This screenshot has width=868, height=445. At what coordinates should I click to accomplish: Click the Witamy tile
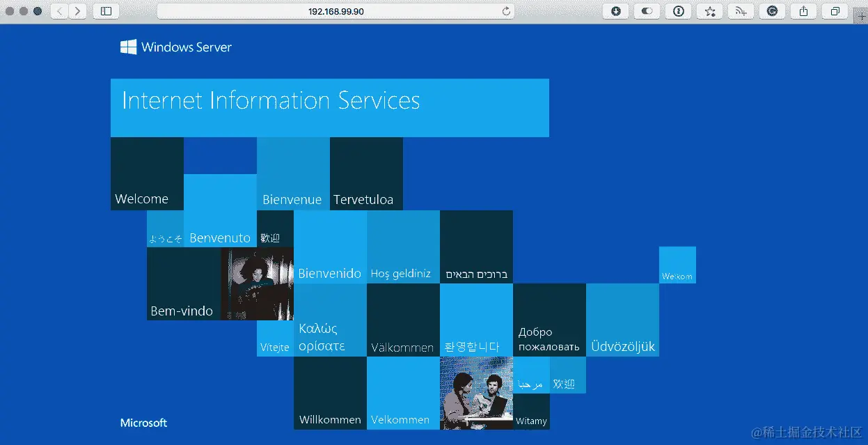click(x=531, y=412)
